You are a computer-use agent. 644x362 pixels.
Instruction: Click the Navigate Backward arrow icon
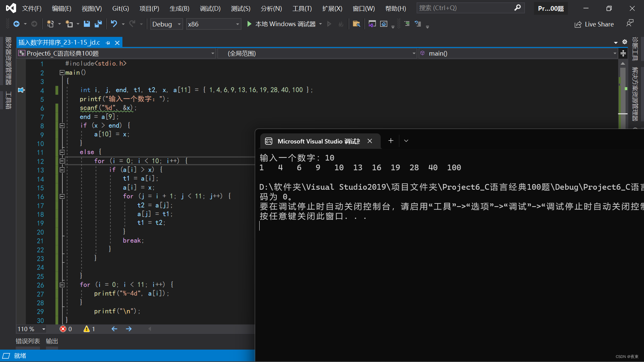click(x=17, y=24)
